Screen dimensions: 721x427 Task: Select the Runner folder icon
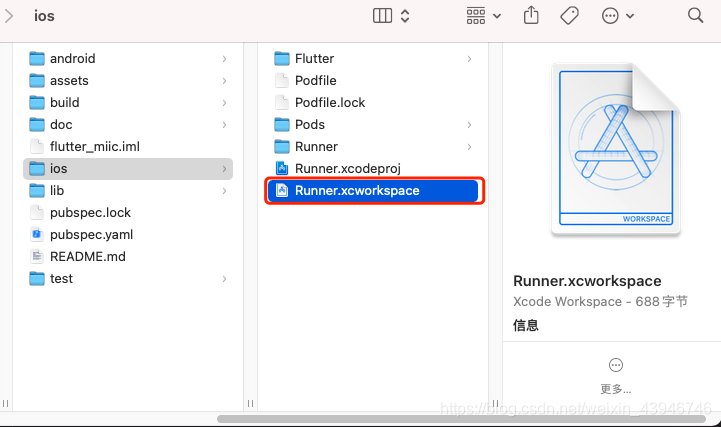282,147
